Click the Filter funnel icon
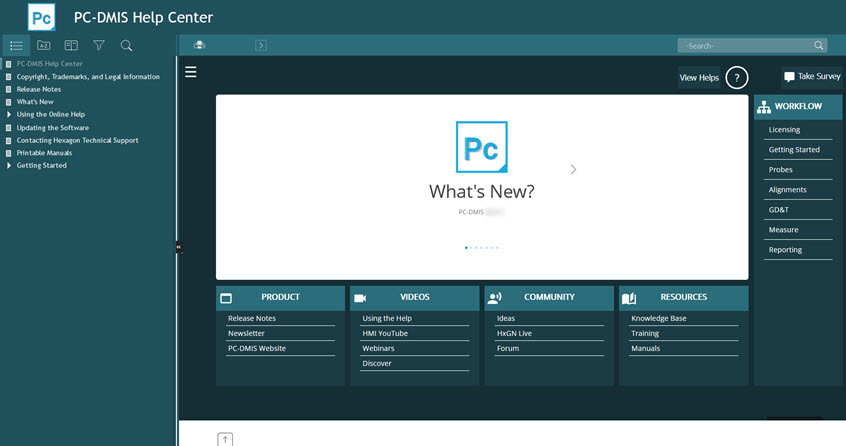Screen dimensions: 846x446 99,46
